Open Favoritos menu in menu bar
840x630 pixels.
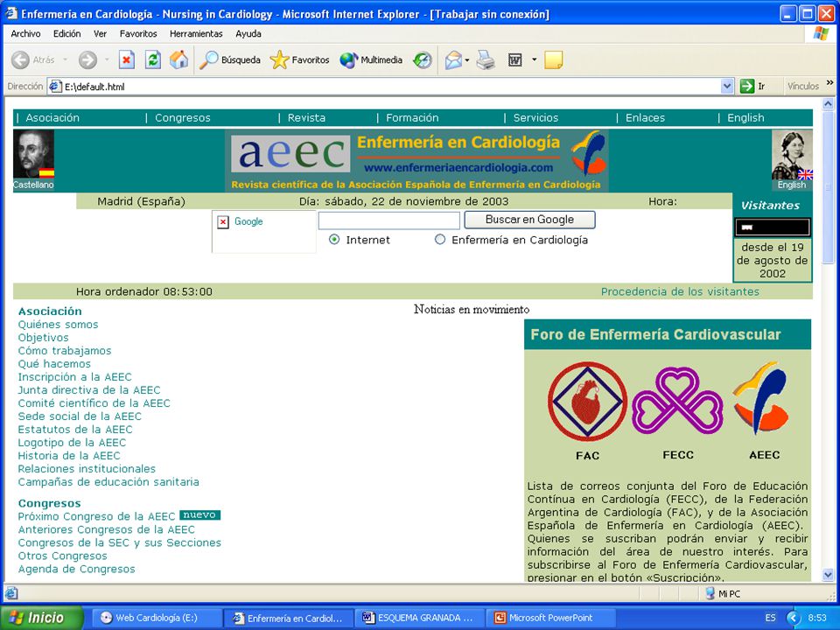(138, 33)
